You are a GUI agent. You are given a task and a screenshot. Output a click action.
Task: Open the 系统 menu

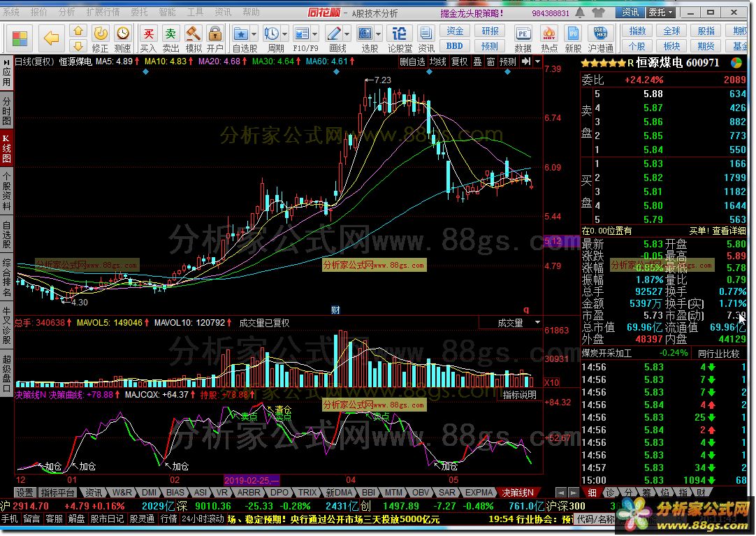(10, 12)
